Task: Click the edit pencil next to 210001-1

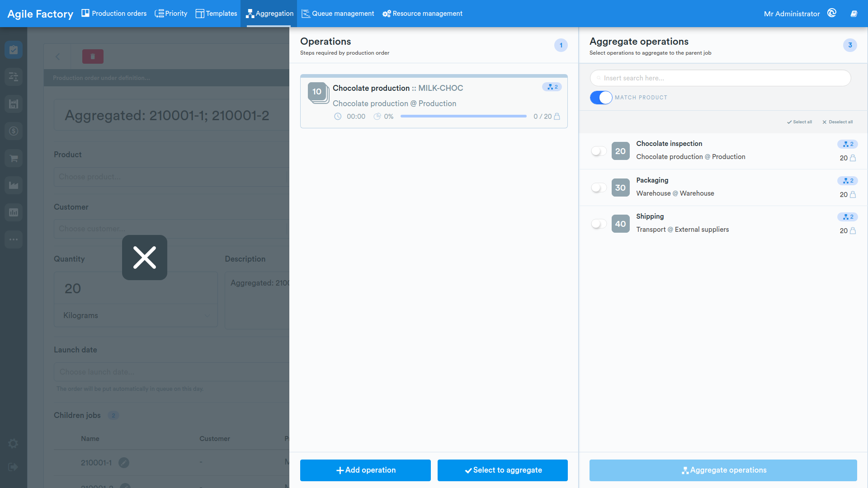Action: [124, 463]
